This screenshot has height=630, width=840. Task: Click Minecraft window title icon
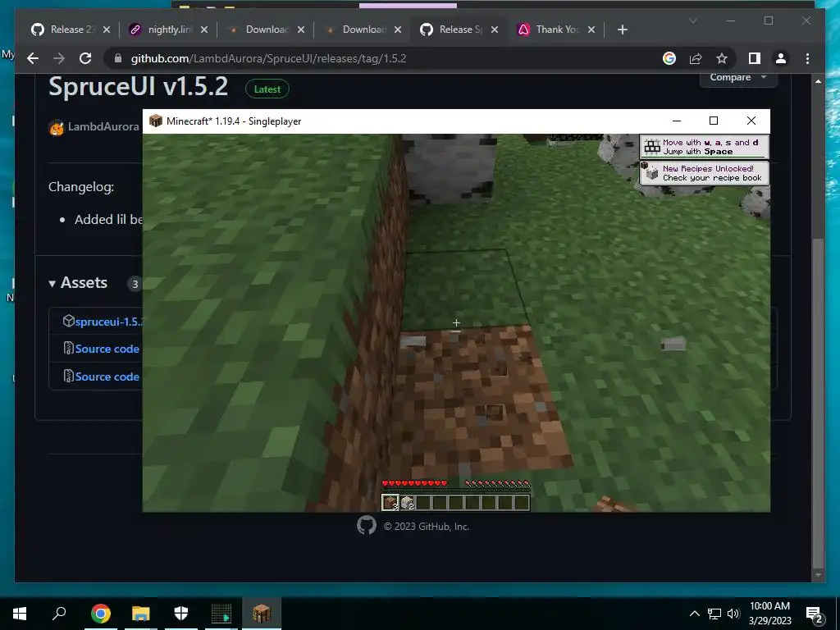click(155, 121)
